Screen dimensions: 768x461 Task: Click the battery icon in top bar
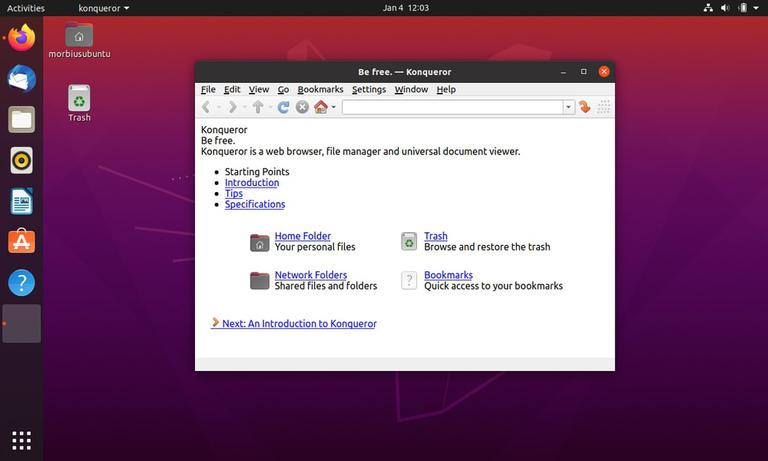click(x=743, y=8)
